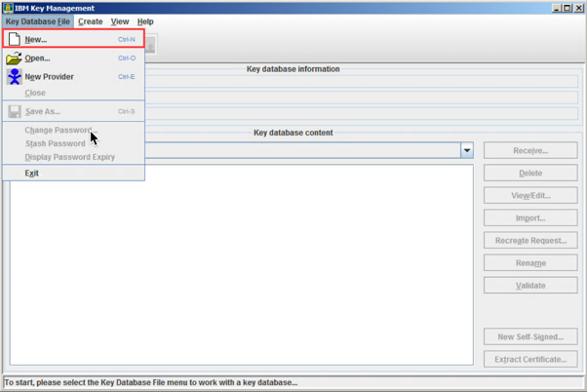The width and height of the screenshot is (587, 392).
Task: Open the Key Database File menu
Action: 38,21
